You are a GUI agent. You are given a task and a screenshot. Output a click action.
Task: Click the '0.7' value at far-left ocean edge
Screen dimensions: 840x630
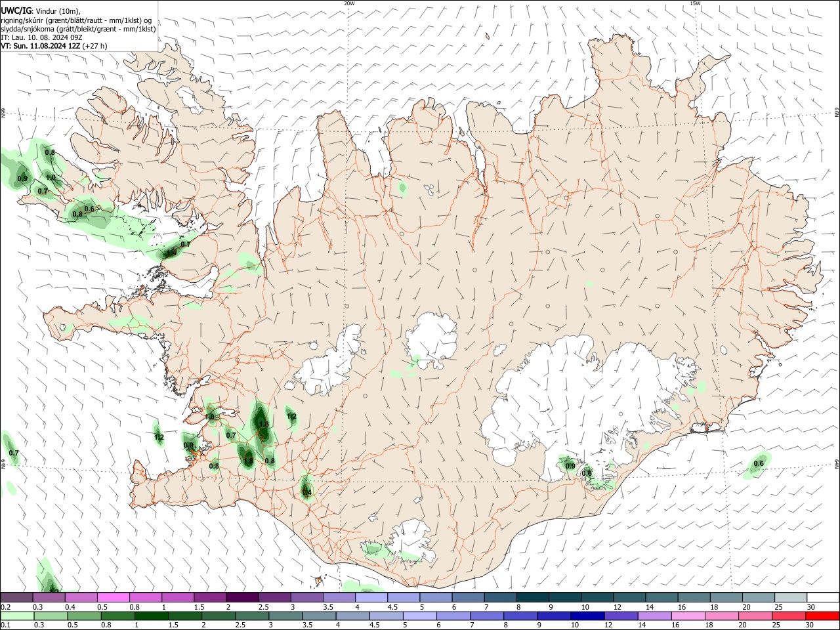pos(14,453)
